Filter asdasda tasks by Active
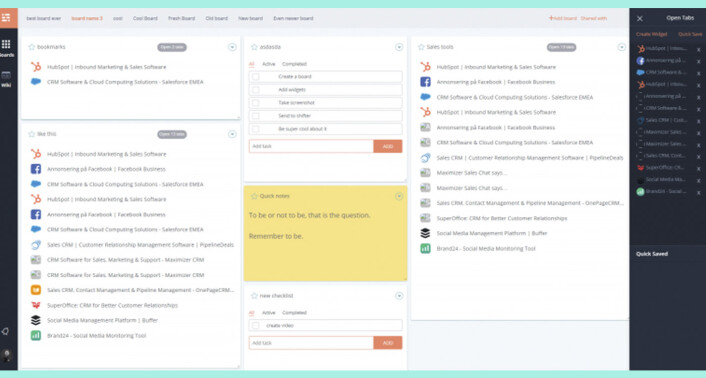The width and height of the screenshot is (706, 378). click(269, 64)
